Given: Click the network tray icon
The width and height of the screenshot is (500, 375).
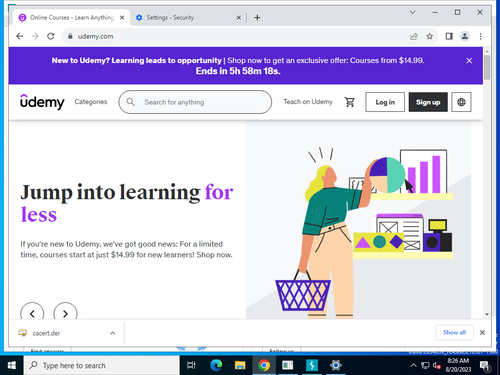Looking at the screenshot, I should pos(425,365).
